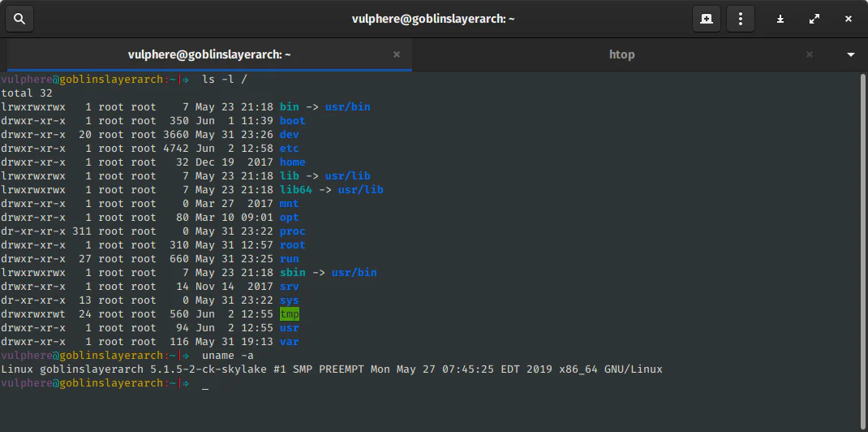This screenshot has width=868, height=432.
Task: Click the 'home' directory name
Action: (292, 162)
